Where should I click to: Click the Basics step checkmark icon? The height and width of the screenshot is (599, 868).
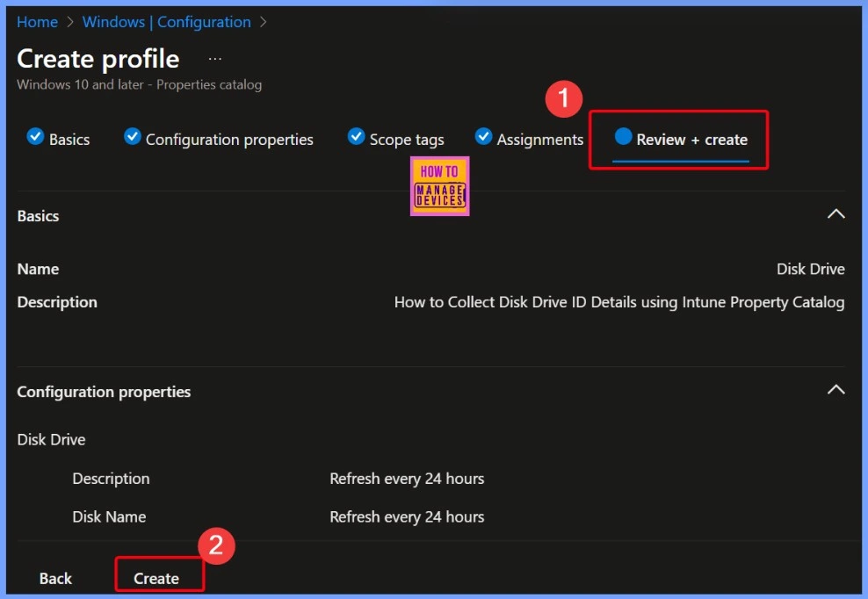click(x=35, y=136)
